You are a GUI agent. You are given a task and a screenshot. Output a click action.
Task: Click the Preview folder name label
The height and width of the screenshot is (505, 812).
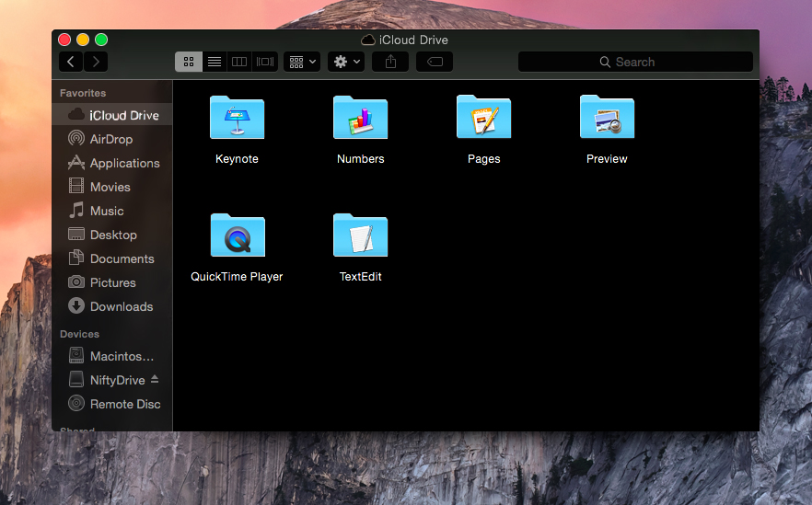tap(607, 159)
